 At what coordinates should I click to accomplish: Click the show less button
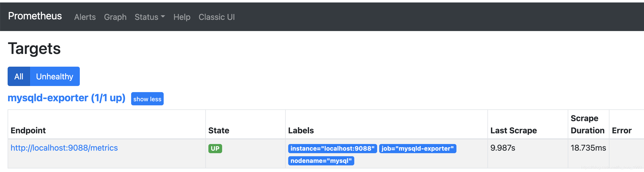point(147,99)
